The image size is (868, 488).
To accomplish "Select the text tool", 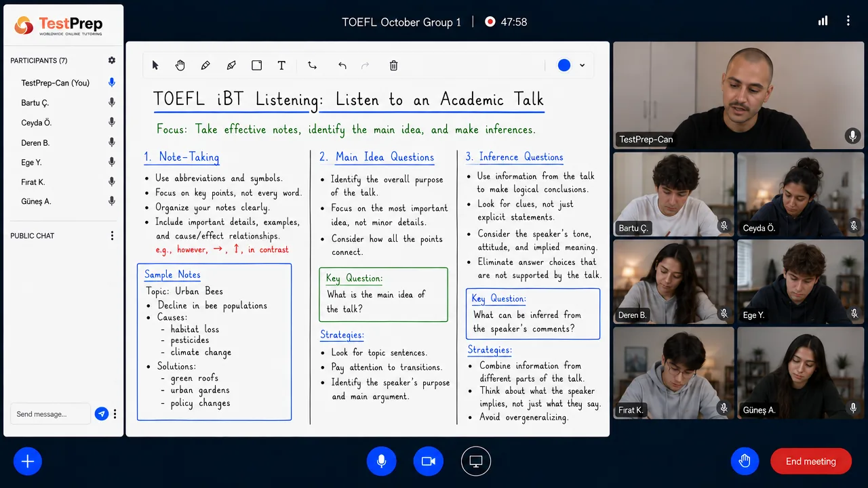I will click(x=281, y=66).
